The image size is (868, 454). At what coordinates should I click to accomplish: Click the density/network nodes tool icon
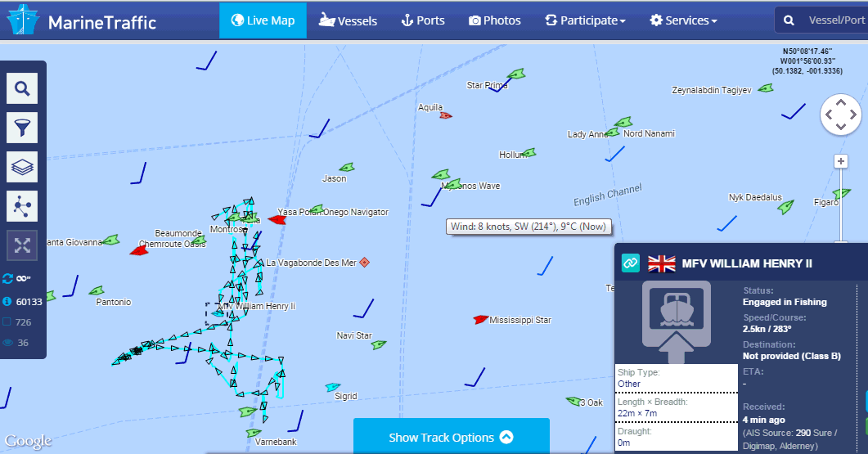coord(22,206)
